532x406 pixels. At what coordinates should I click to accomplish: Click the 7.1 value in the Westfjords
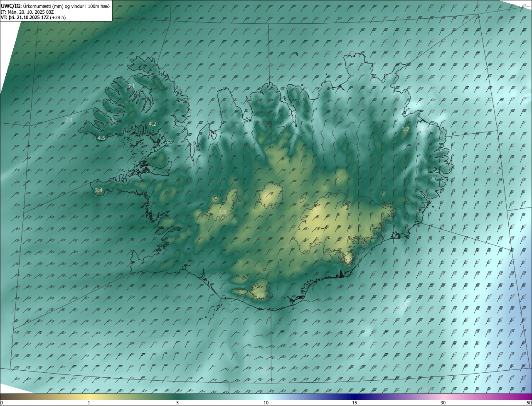(131, 86)
